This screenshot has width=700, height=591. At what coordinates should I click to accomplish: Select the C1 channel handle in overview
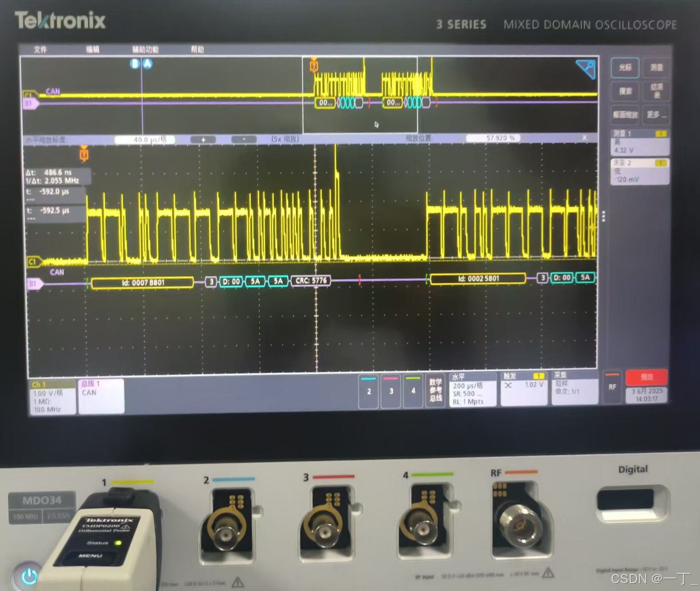[x=29, y=95]
